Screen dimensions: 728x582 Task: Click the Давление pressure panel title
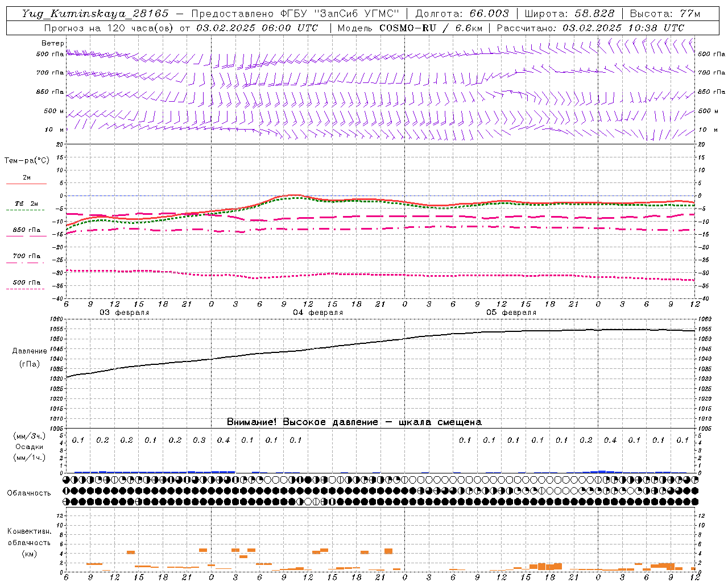pos(30,351)
